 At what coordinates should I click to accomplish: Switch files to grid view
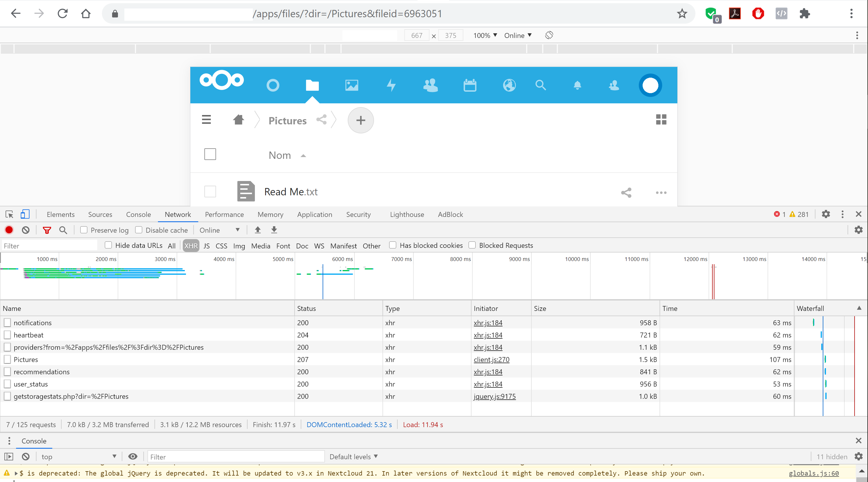tap(661, 120)
